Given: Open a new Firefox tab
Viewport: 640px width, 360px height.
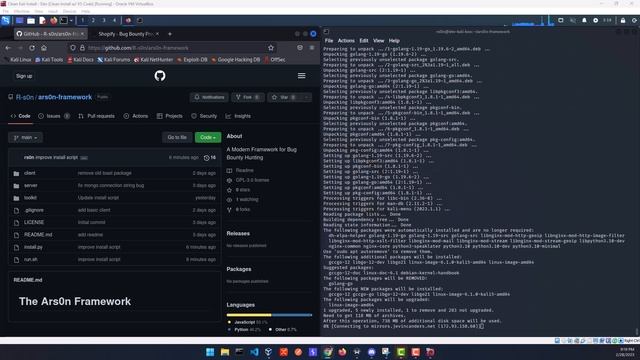Looking at the screenshot, I should [x=170, y=34].
